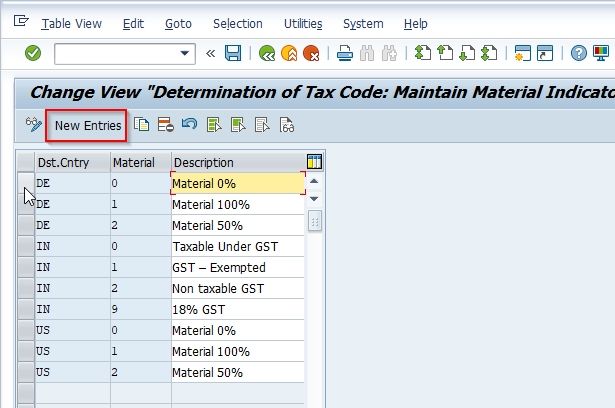Open the Help menu
This screenshot has width=615, height=408.
(415, 24)
